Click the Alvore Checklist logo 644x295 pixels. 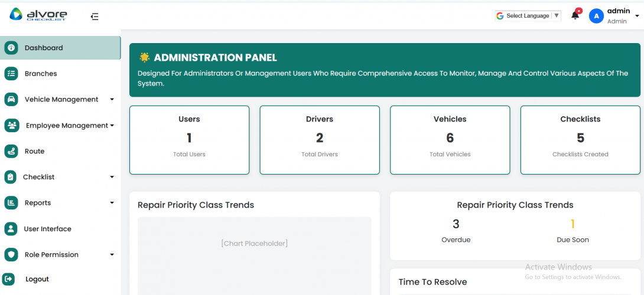38,15
